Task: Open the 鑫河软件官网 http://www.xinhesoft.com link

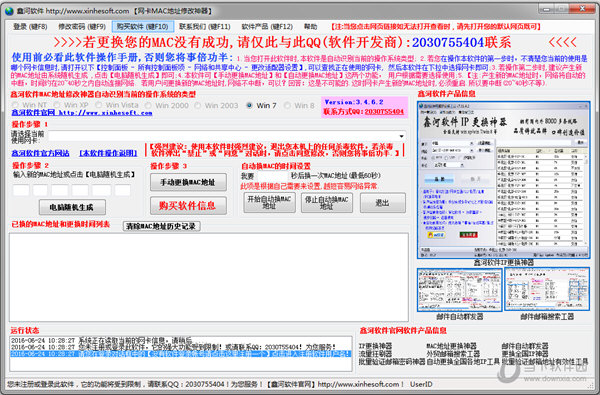Action: coord(82,113)
